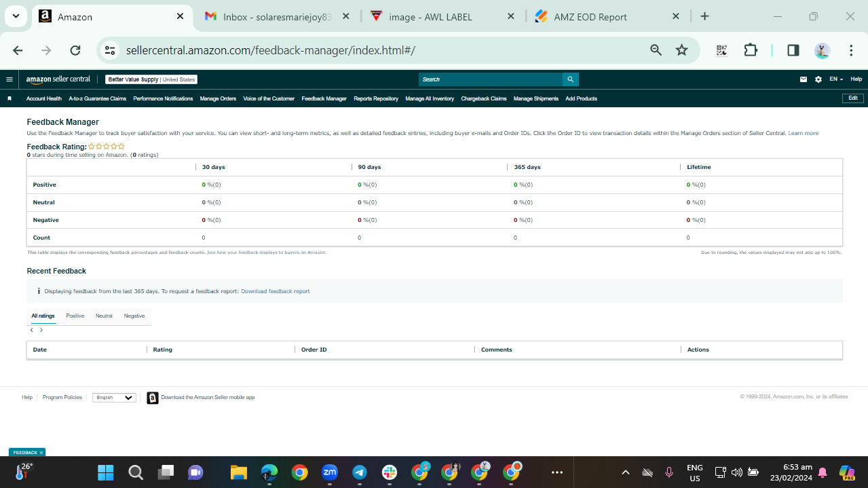Screen dimensions: 868x488
Task: Click Help link in the footer
Action: pyautogui.click(x=27, y=398)
